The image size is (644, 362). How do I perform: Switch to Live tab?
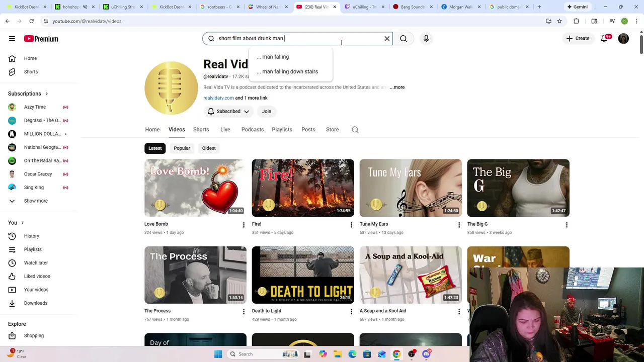coord(225,130)
